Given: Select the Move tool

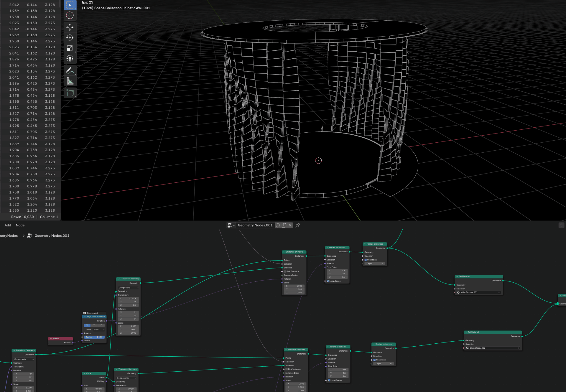Looking at the screenshot, I should pyautogui.click(x=70, y=27).
